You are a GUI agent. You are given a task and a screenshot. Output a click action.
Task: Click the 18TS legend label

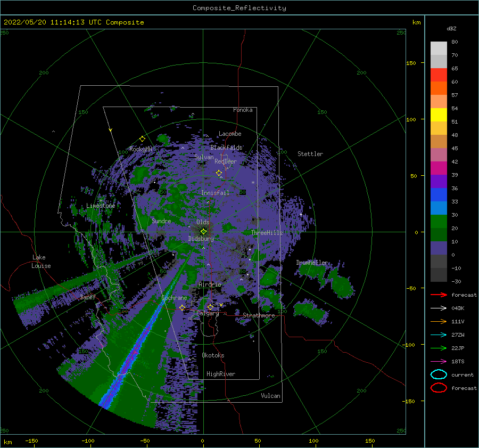point(458,362)
